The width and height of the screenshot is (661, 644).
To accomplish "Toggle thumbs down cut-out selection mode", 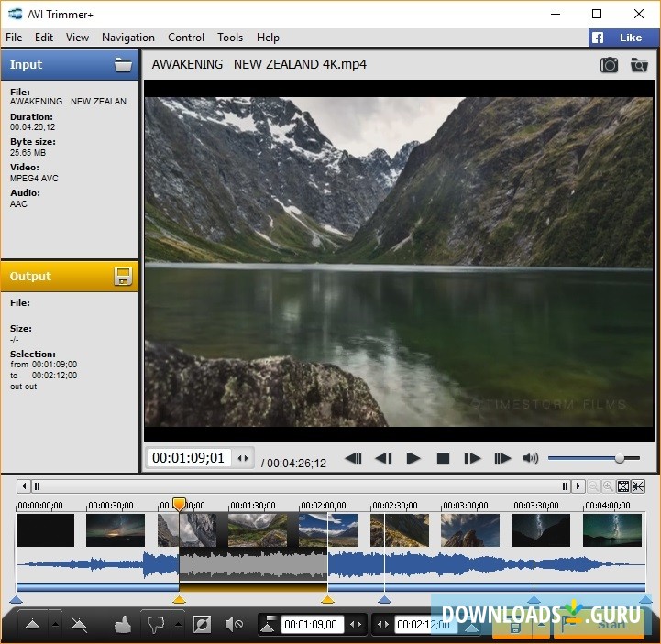I will (x=155, y=625).
